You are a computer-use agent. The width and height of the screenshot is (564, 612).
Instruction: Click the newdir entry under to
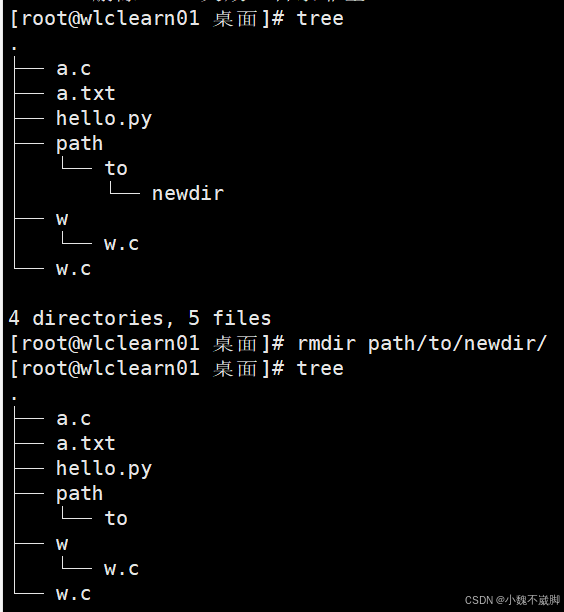[x=188, y=194]
